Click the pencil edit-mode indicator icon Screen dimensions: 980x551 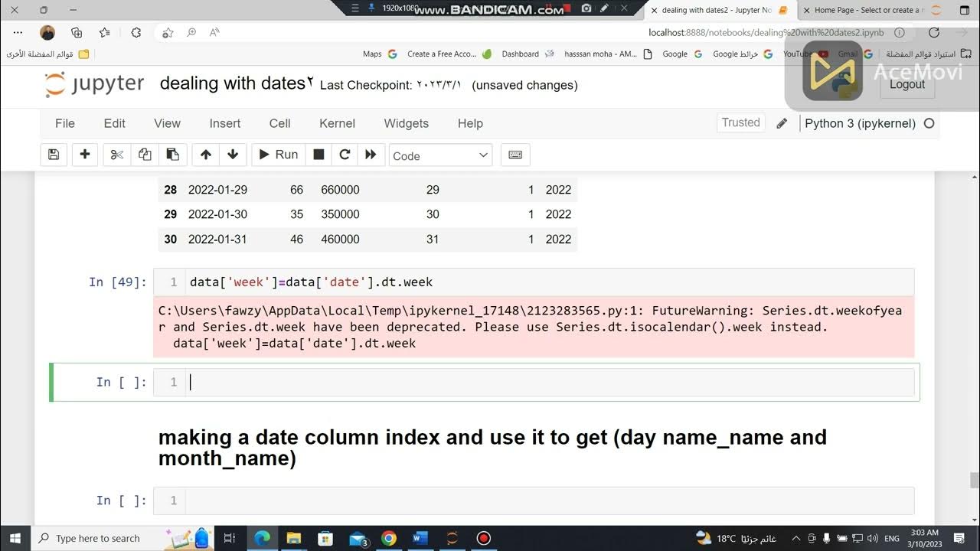[x=782, y=123]
